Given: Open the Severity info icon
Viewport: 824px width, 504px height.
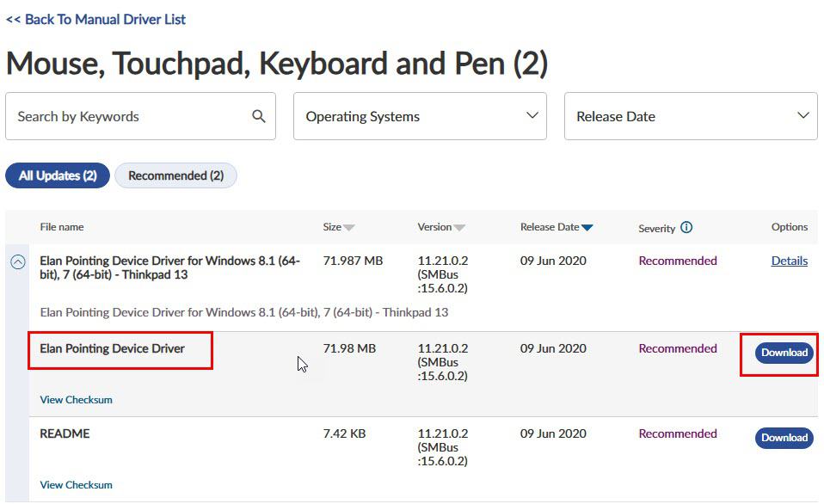Looking at the screenshot, I should tap(686, 228).
